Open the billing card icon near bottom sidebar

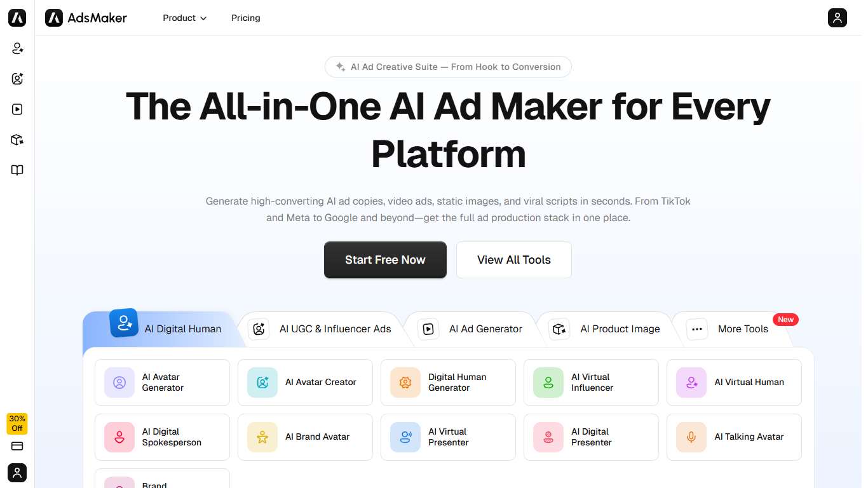point(17,447)
